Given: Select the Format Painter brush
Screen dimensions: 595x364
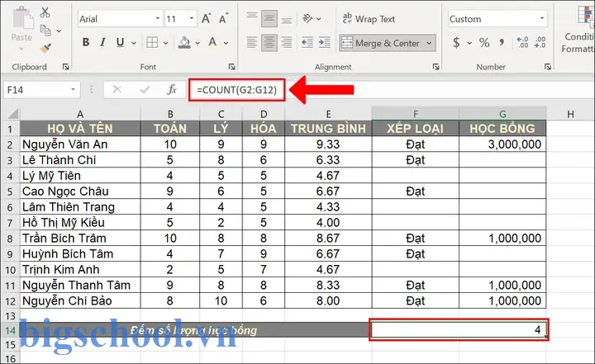Looking at the screenshot, I should (45, 48).
